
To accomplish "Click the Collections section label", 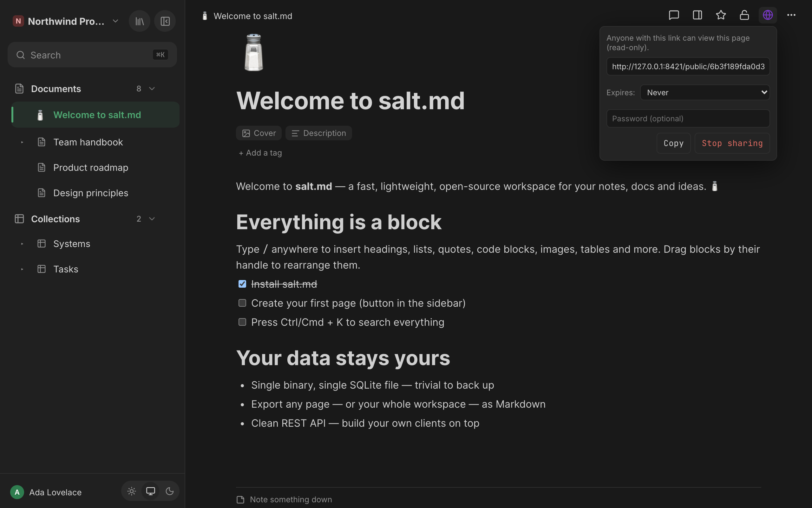I will coord(56,219).
